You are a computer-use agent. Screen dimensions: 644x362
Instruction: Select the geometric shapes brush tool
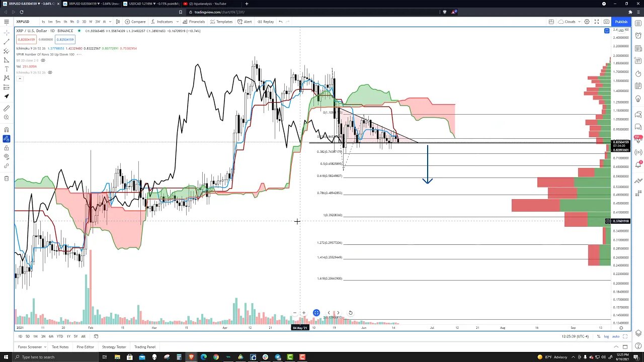coord(6,60)
